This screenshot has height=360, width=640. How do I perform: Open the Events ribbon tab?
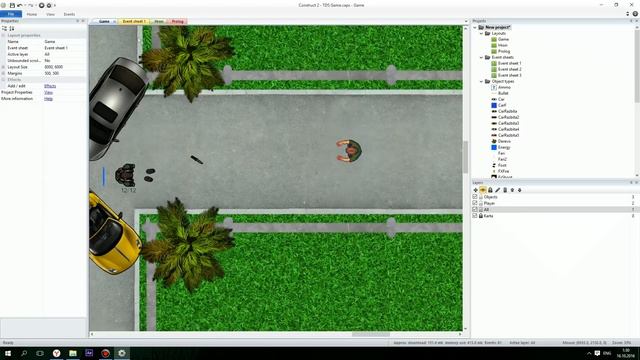[x=69, y=14]
